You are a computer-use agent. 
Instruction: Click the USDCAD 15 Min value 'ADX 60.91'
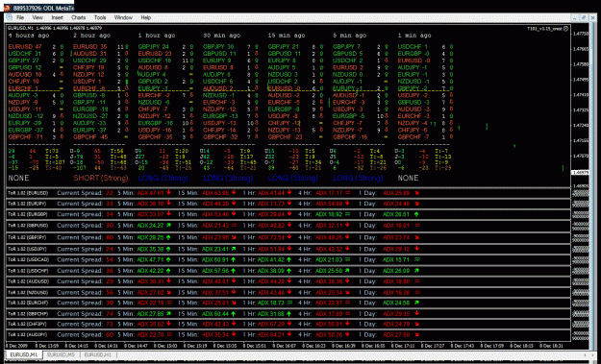215,260
